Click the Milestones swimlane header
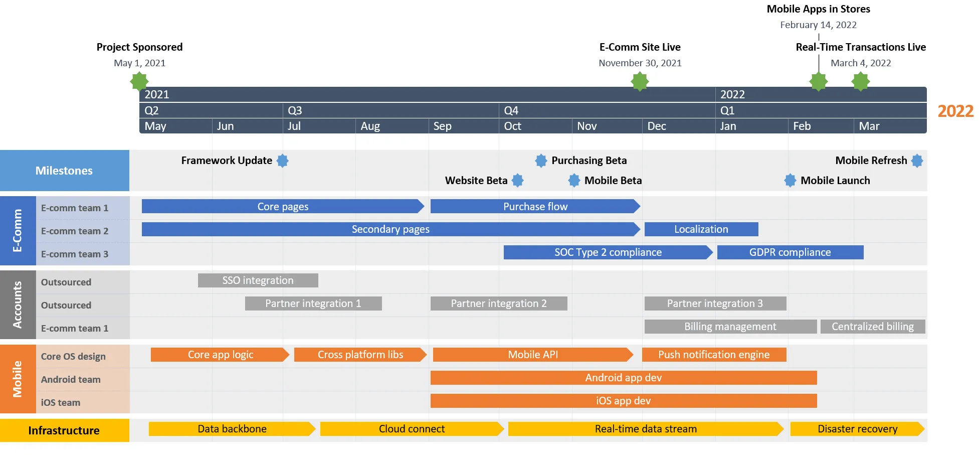Image resolution: width=980 pixels, height=455 pixels. point(64,171)
